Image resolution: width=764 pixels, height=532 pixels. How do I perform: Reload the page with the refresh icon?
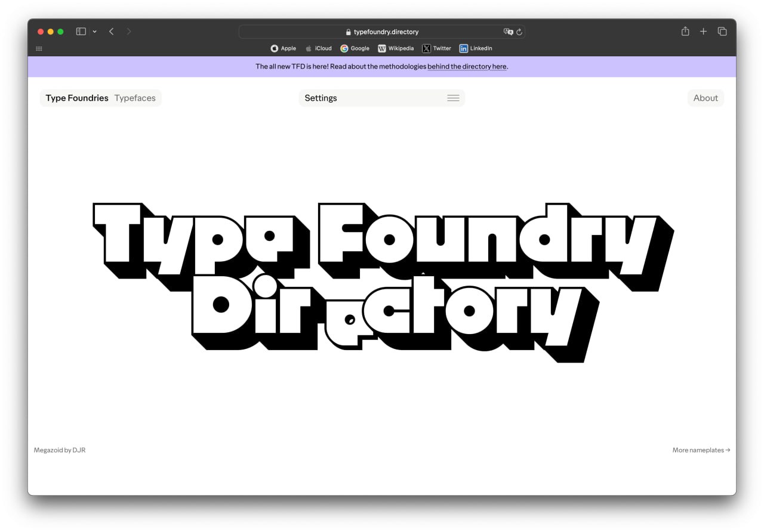click(519, 32)
